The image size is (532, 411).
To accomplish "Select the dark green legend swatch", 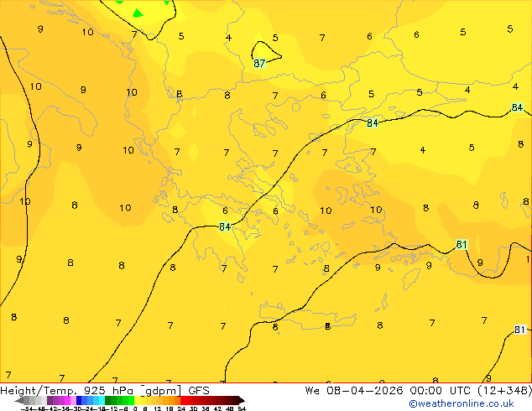I will [108, 400].
